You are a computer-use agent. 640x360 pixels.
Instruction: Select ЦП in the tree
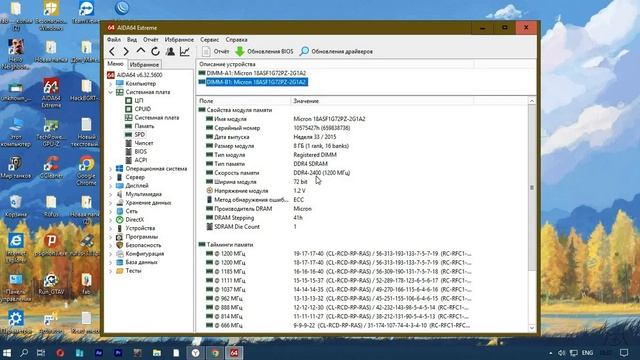coord(134,100)
